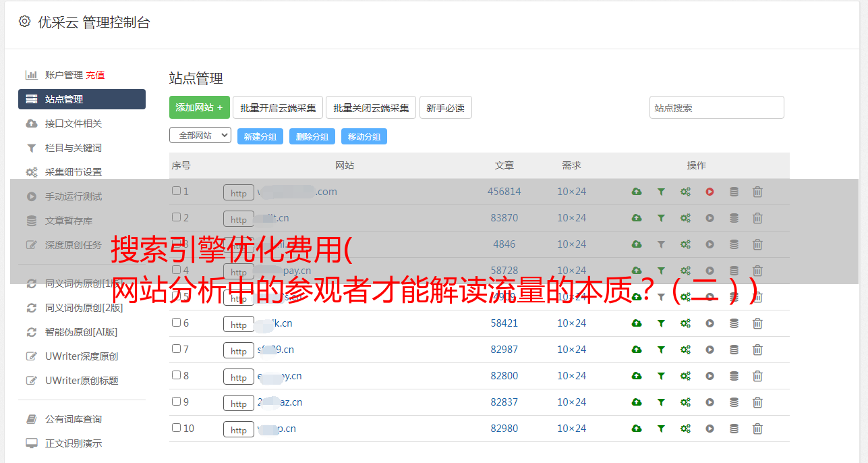868x463 pixels.
Task: Click the play icon in row 8
Action: point(710,376)
